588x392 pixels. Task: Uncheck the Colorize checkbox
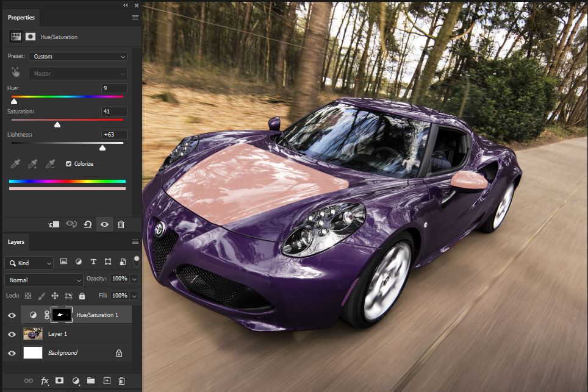pyautogui.click(x=69, y=164)
